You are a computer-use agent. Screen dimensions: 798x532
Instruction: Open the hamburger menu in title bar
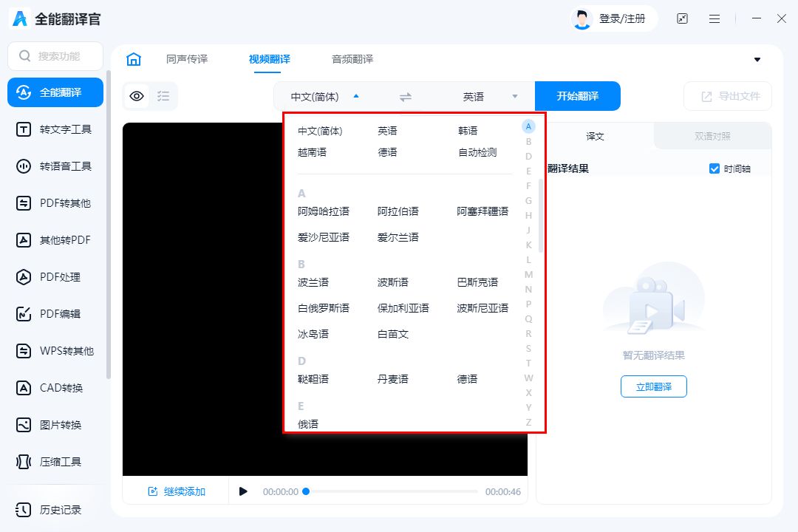pos(715,18)
